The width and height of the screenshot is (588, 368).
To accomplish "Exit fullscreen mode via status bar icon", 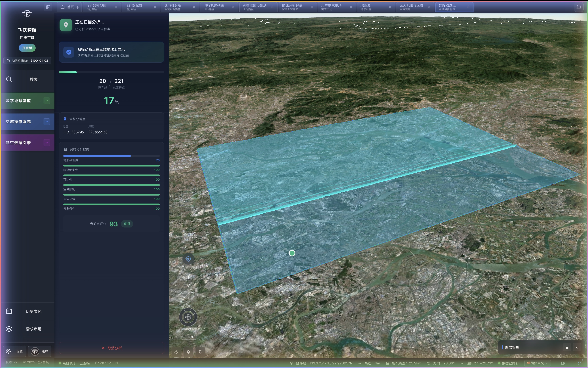I will tap(579, 363).
